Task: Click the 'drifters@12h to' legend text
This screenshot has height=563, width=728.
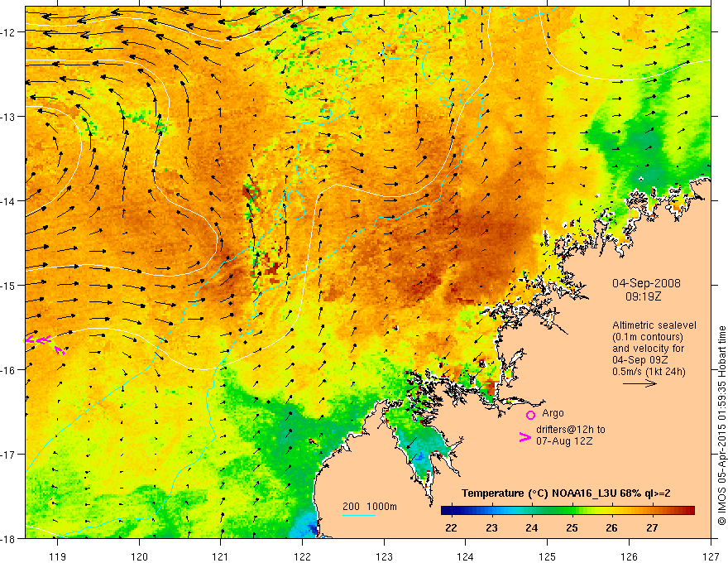Action: 571,430
